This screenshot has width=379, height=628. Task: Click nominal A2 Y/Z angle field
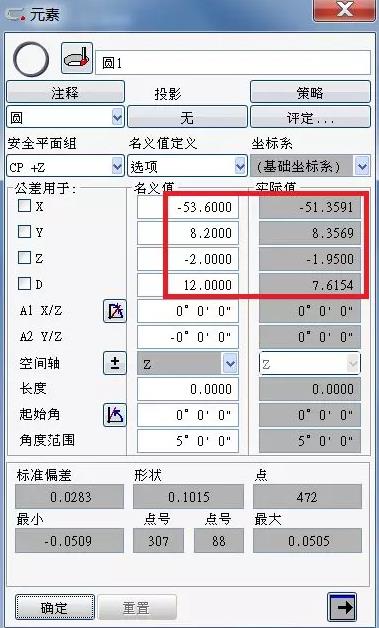(x=188, y=337)
